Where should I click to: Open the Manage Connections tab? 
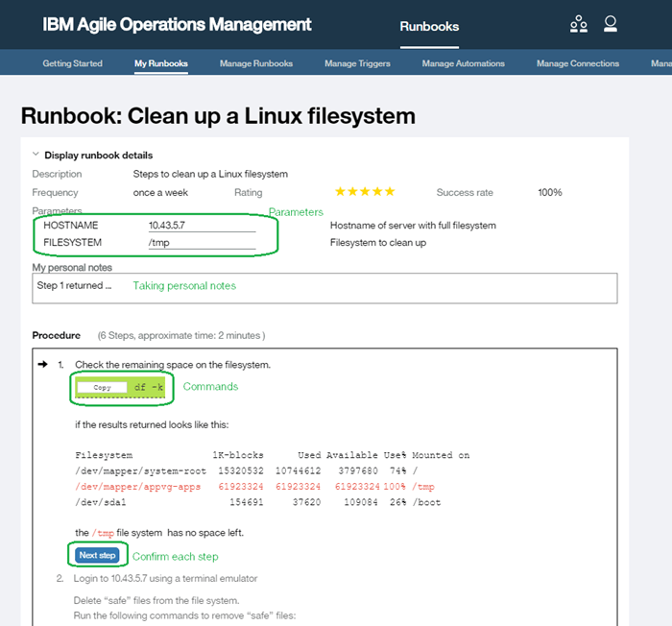click(x=578, y=63)
